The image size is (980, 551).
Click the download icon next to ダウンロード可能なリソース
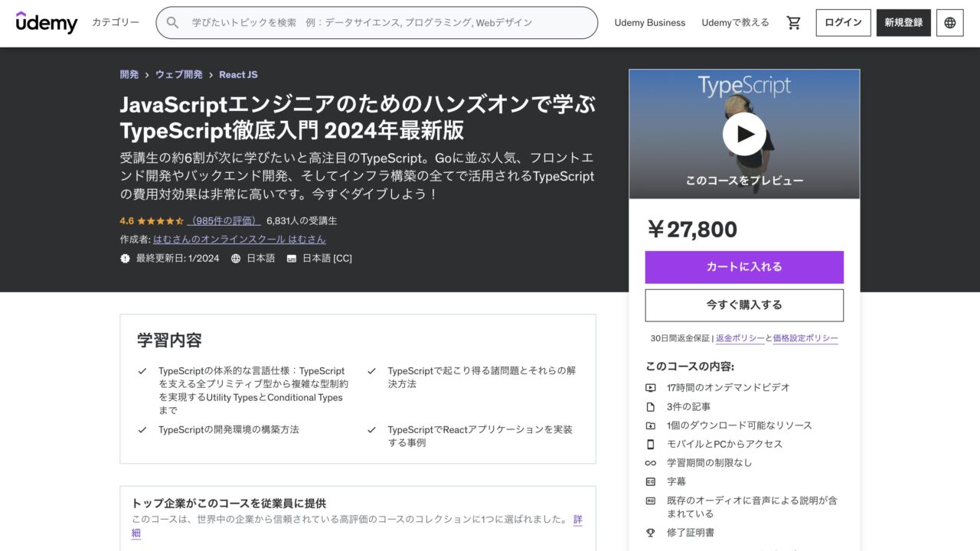[651, 425]
